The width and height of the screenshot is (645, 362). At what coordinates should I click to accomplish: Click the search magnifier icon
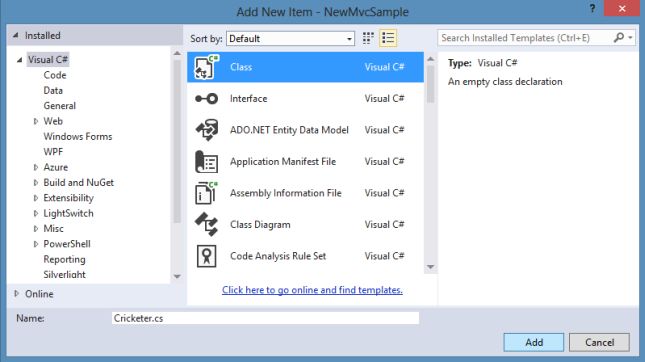tap(618, 38)
